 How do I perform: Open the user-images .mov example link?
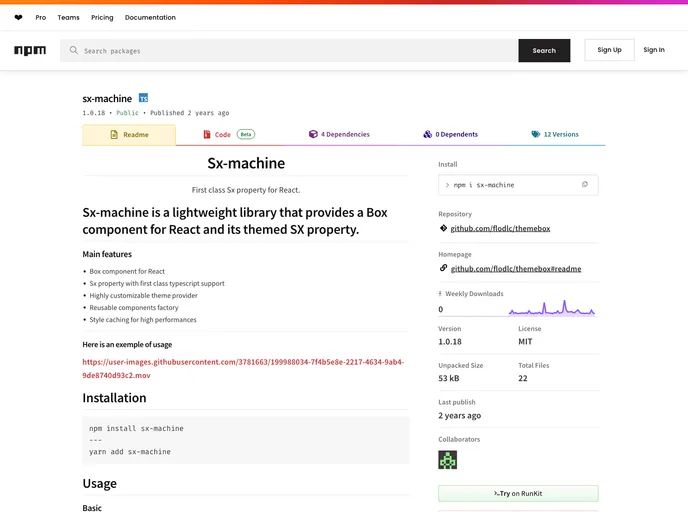pos(243,369)
